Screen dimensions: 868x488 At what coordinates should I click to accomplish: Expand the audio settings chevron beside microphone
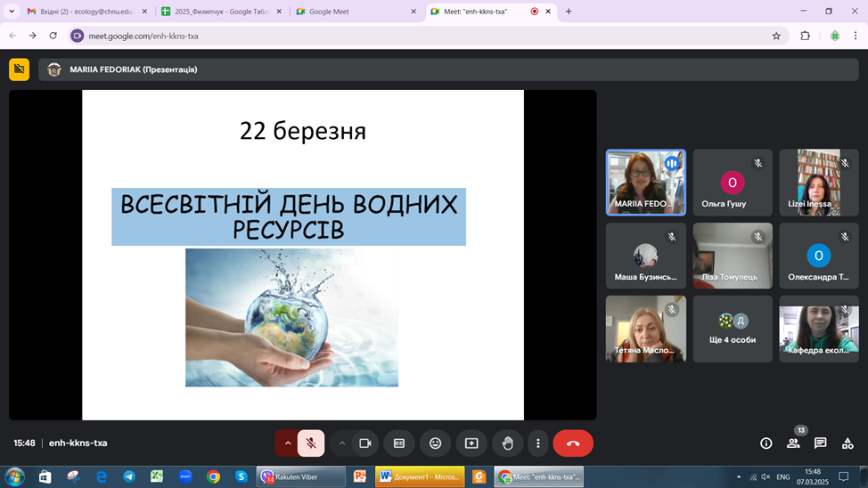(287, 443)
